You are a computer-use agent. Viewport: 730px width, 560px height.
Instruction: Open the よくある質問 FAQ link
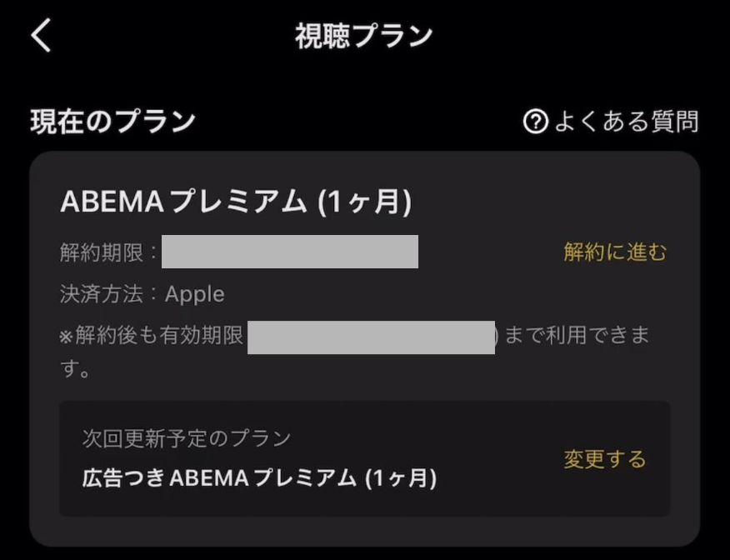click(625, 122)
